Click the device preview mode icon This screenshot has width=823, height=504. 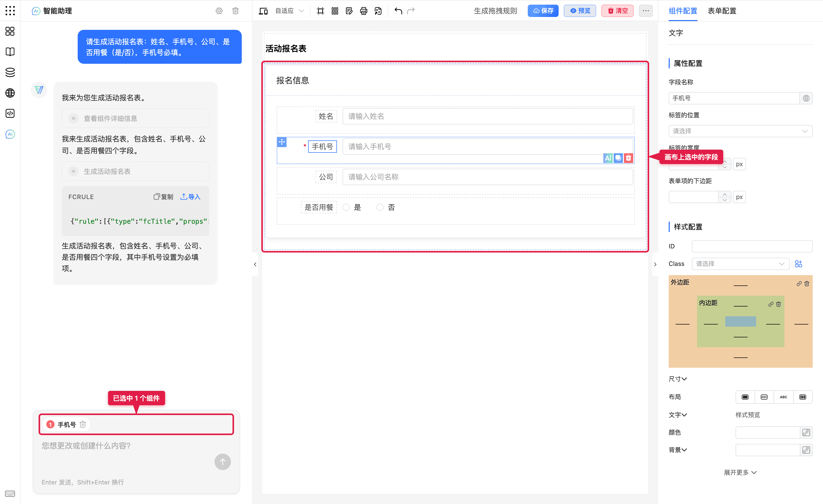(x=263, y=11)
